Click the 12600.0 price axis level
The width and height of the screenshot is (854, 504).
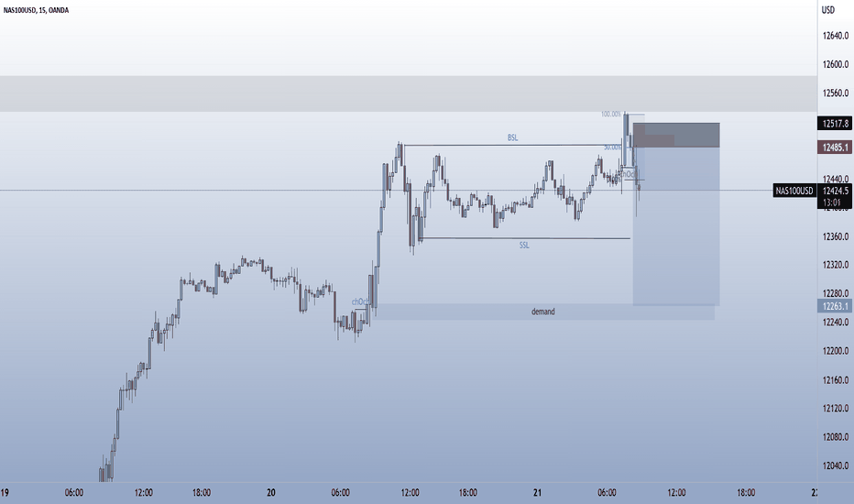click(x=836, y=64)
